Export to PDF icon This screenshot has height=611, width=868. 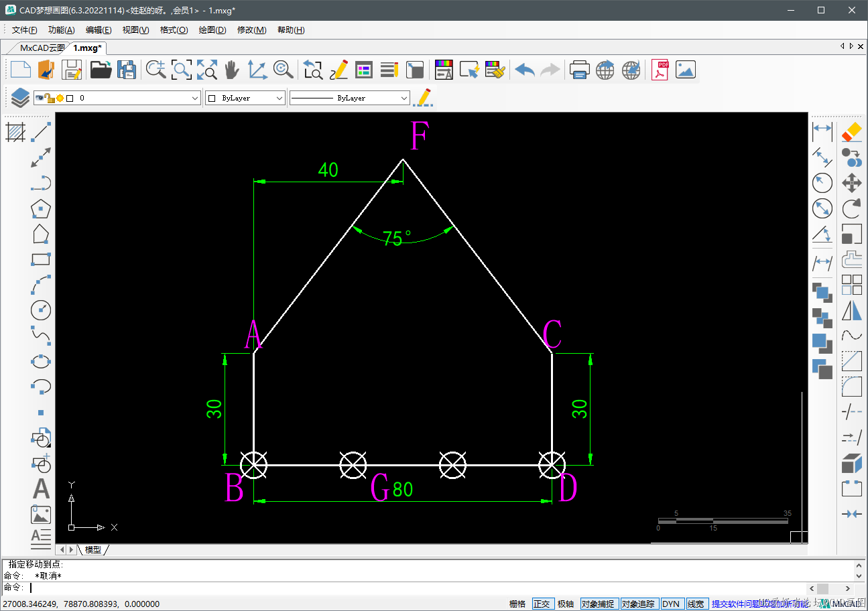point(661,70)
